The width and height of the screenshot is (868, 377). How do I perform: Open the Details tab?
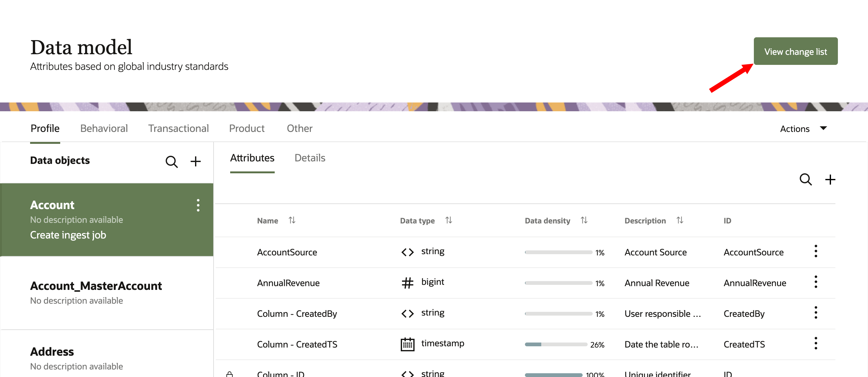click(x=310, y=158)
